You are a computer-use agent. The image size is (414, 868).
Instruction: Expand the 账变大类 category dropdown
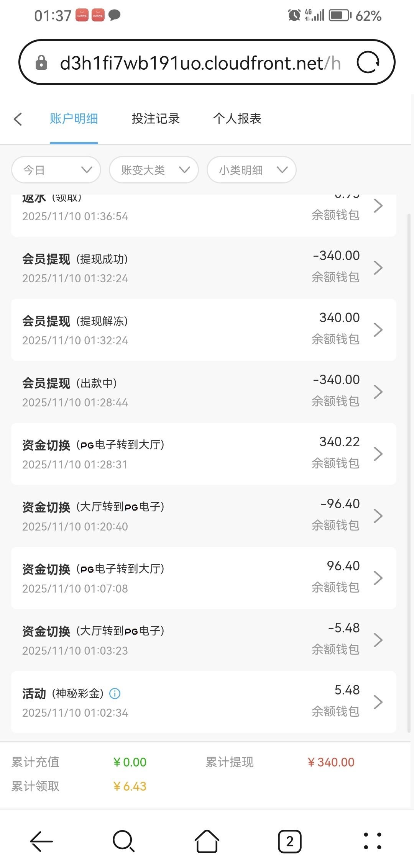click(154, 170)
